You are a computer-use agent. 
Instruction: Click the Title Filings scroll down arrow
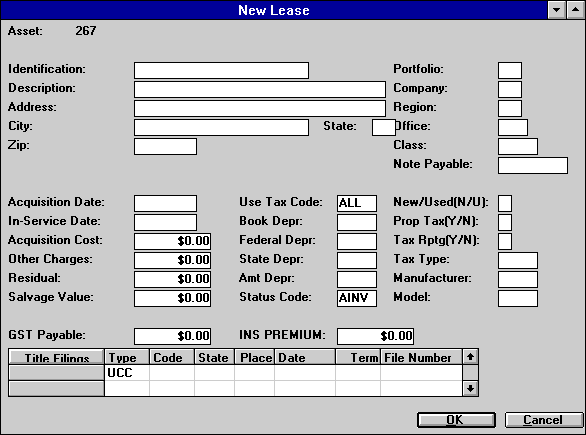[x=470, y=388]
